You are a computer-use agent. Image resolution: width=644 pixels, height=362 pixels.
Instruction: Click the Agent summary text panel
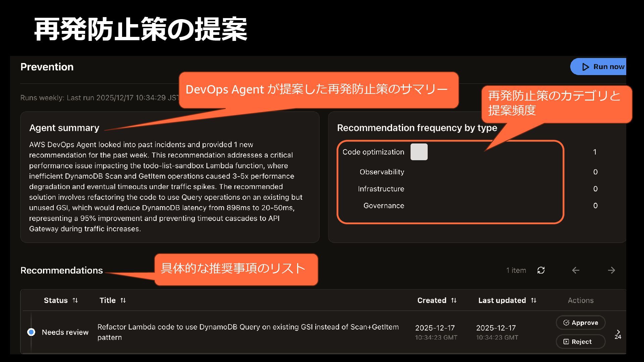(166, 187)
